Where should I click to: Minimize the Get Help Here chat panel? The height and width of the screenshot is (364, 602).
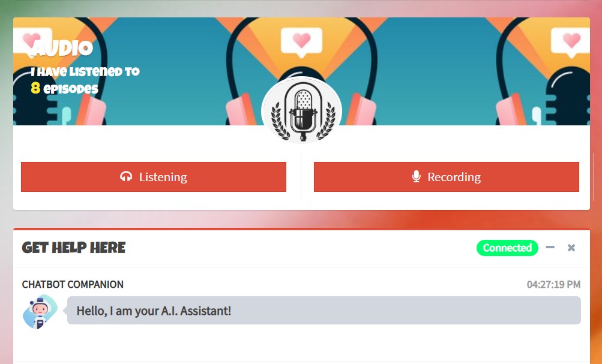550,248
